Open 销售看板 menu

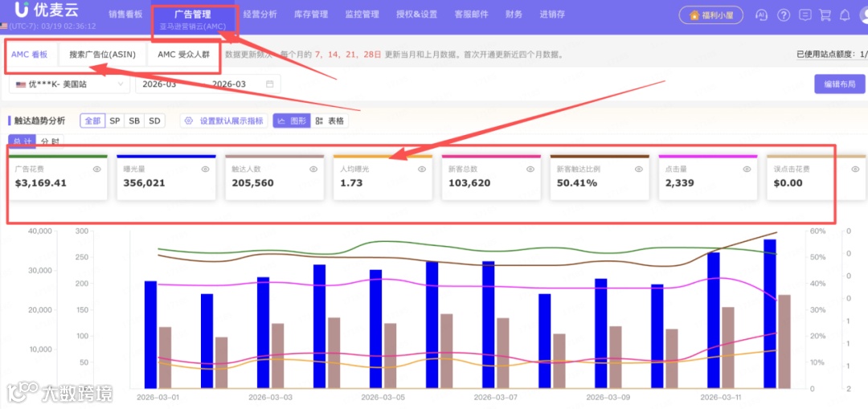(x=124, y=15)
